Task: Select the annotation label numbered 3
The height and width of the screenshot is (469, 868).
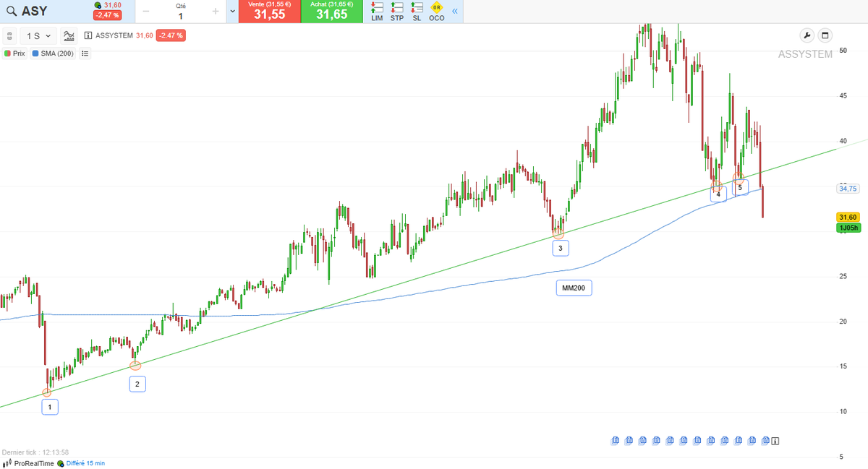Action: click(561, 249)
